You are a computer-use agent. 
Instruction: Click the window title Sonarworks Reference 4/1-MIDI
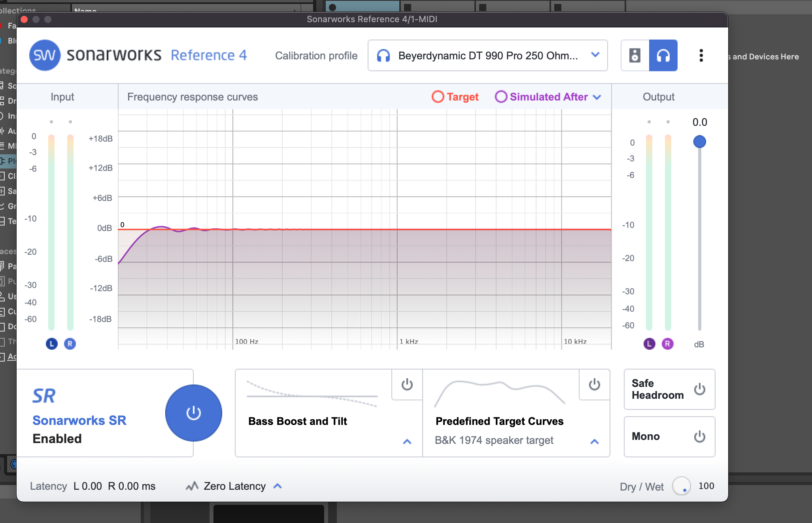click(372, 19)
